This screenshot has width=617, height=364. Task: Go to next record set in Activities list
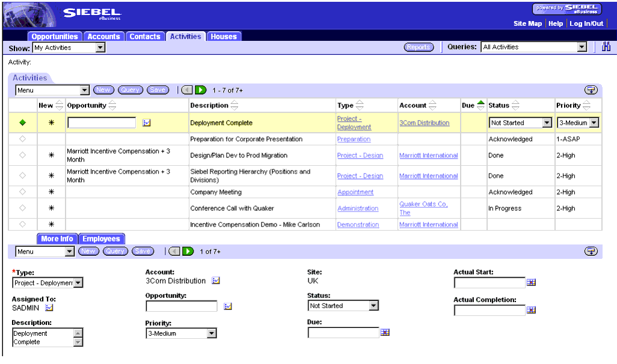[201, 90]
